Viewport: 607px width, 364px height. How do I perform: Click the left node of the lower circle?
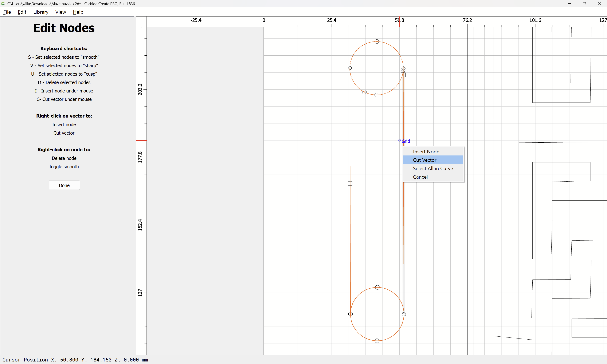point(351,314)
